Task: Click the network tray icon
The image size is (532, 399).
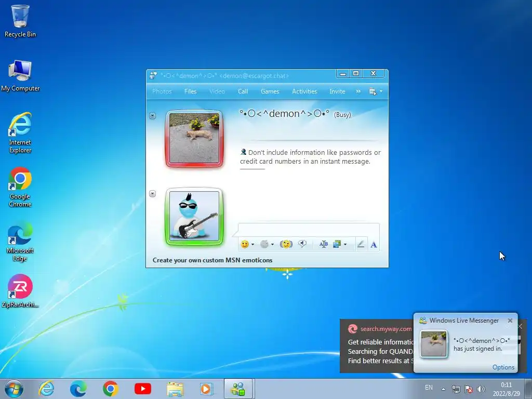Action: pyautogui.click(x=456, y=389)
